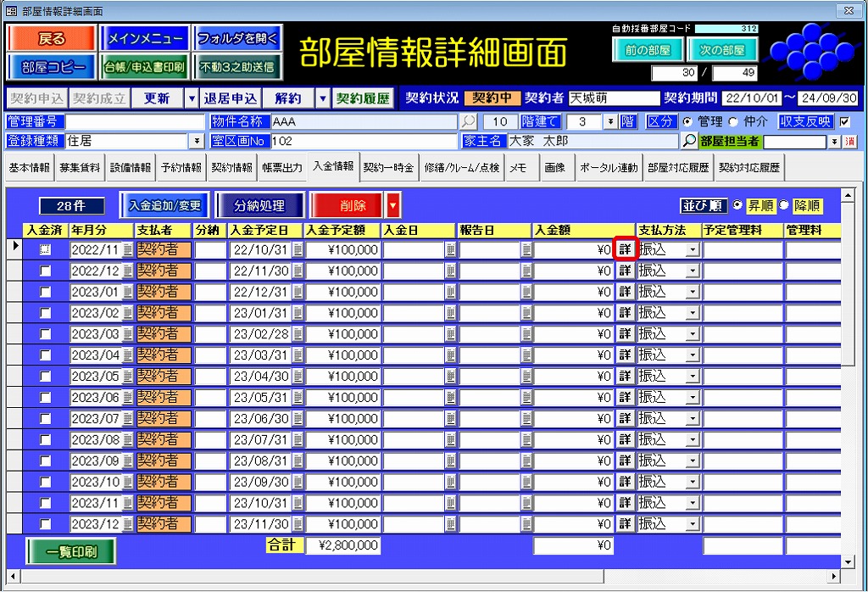
Task: Click the magnifier icon next to 物件名称 AAA
Action: tap(469, 122)
